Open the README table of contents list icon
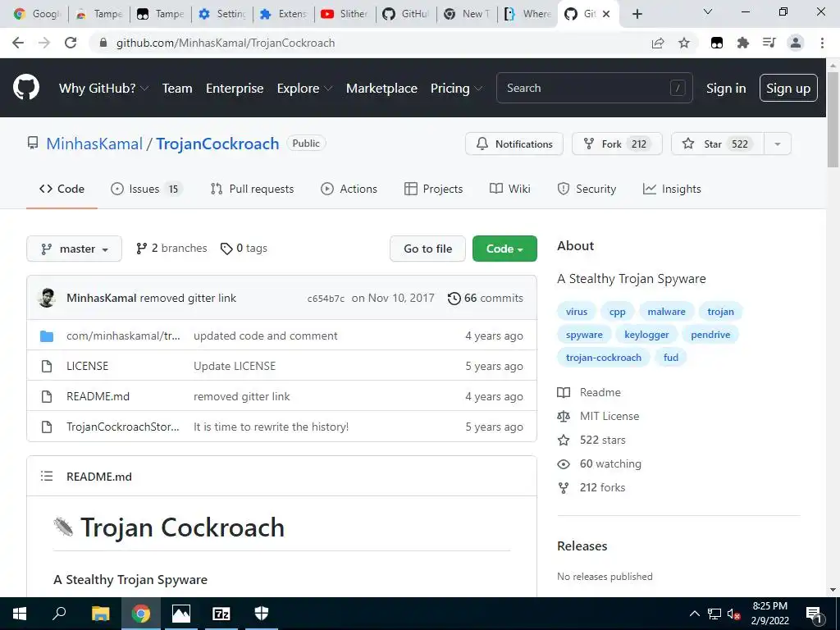Screen dimensions: 840x630 [x=47, y=476]
